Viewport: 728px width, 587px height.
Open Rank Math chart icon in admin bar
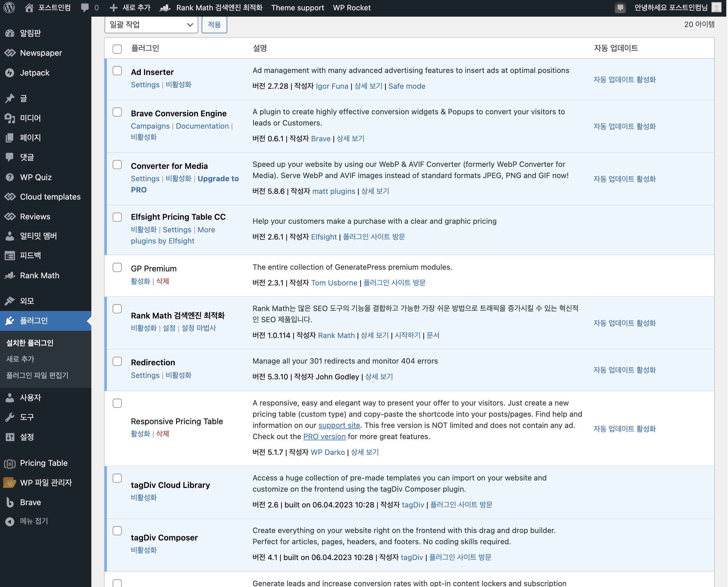[x=165, y=7]
